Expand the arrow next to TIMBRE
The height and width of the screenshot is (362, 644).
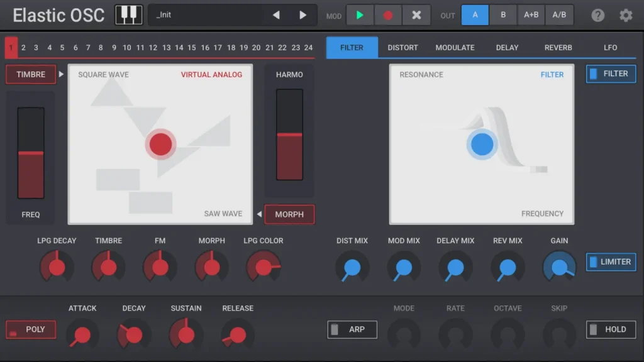(x=61, y=74)
